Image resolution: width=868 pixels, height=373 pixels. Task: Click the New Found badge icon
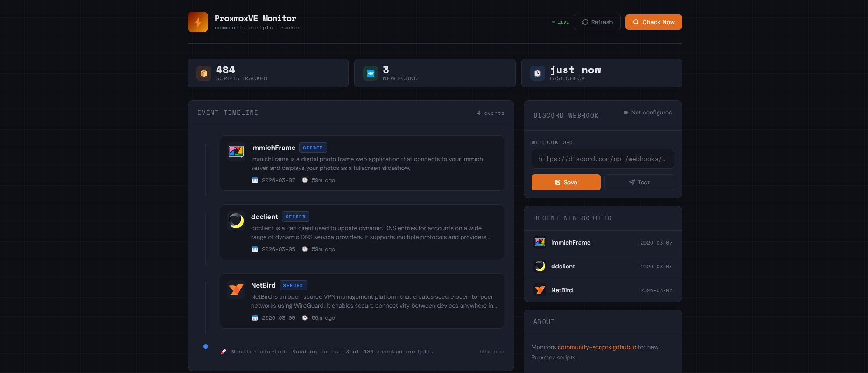[x=371, y=73]
